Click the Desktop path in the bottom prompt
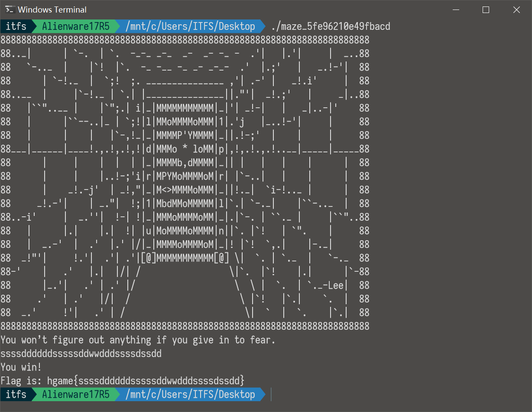The height and width of the screenshot is (412, 532). (190, 394)
